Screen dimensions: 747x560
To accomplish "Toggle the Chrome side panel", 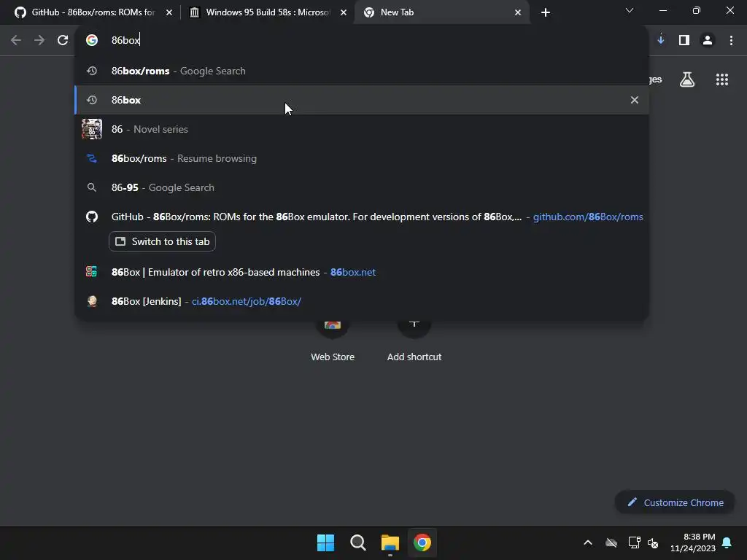I will (x=684, y=41).
